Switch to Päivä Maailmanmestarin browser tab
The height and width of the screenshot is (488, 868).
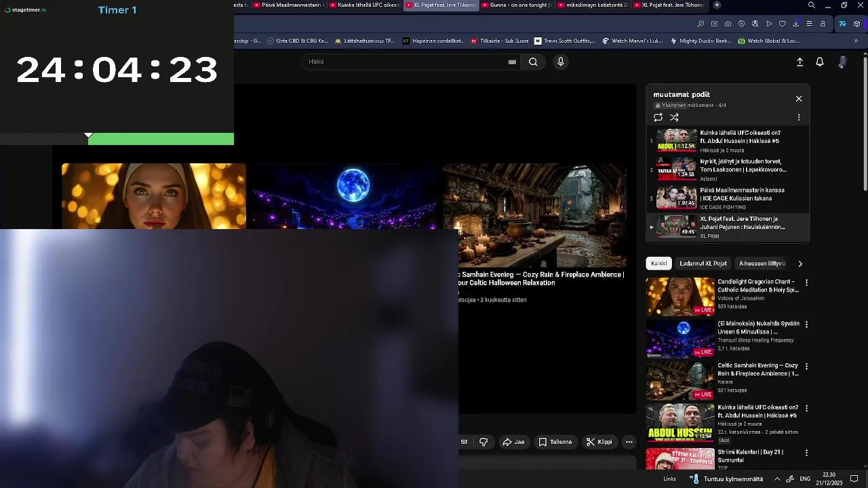288,5
